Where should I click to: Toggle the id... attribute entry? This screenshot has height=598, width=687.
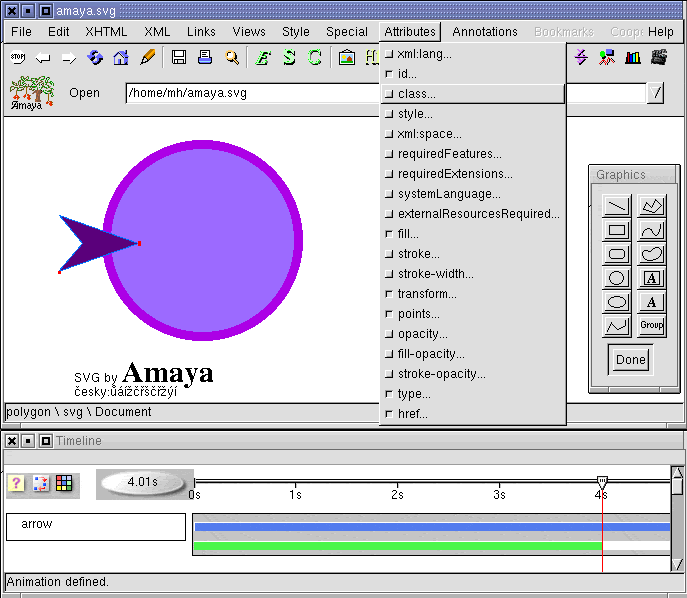473,74
